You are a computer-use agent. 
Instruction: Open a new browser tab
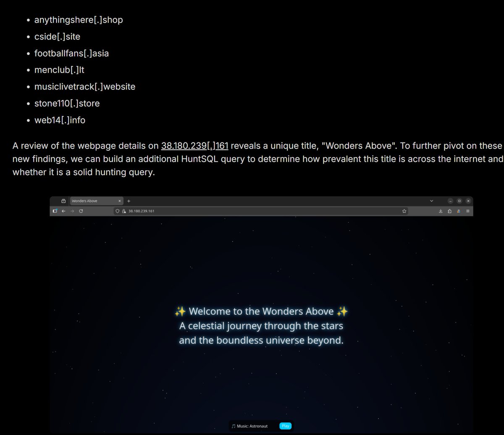pyautogui.click(x=129, y=201)
